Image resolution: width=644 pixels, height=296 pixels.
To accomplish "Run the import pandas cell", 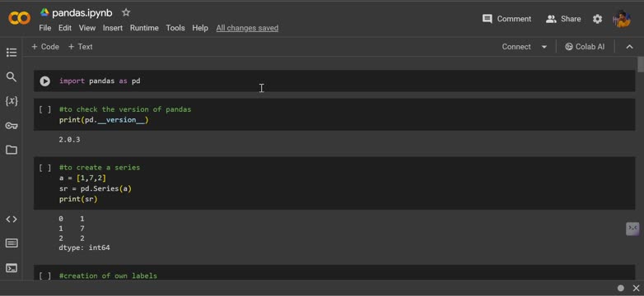I will (44, 81).
